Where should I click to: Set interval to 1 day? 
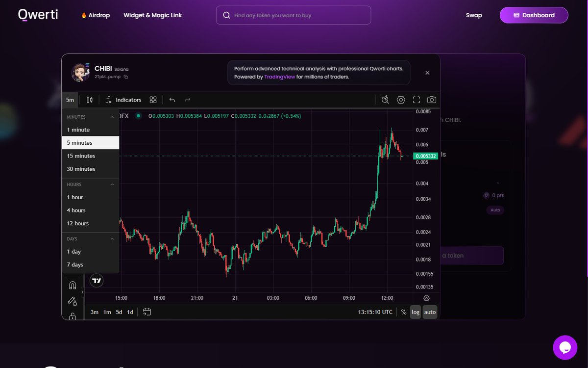tap(91, 252)
